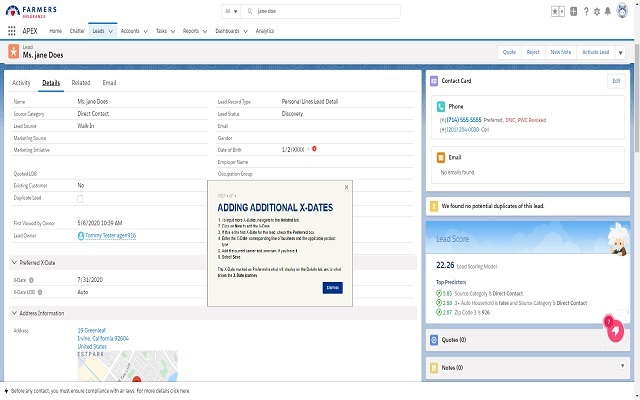The image size is (640, 400).
Task: Collapse the Address Information section
Action: [14, 313]
